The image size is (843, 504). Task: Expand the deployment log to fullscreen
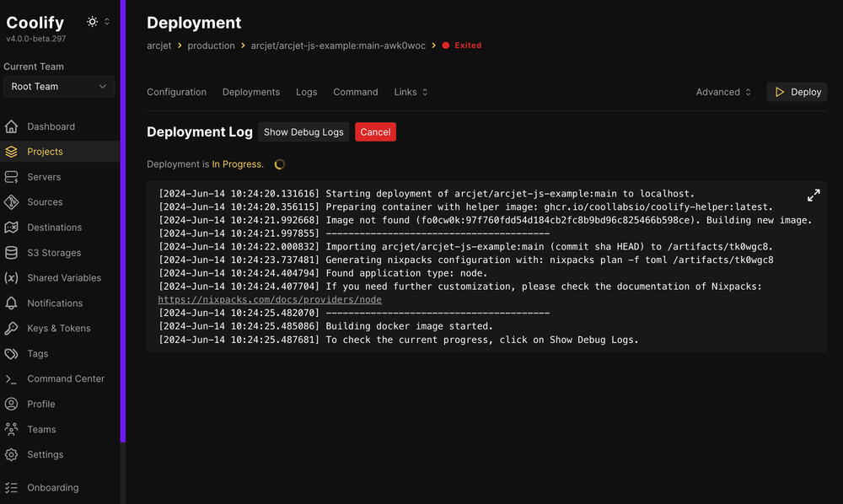[813, 195]
